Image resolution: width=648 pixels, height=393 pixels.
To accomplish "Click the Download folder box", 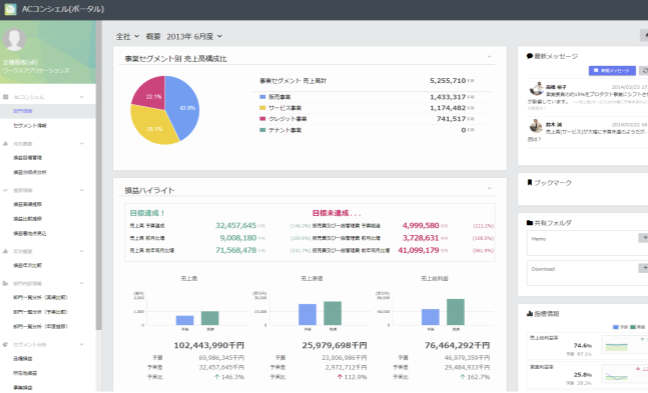I will (x=587, y=273).
